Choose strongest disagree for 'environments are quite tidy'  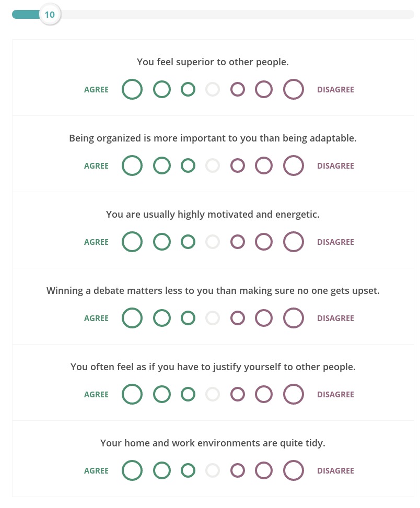[293, 470]
